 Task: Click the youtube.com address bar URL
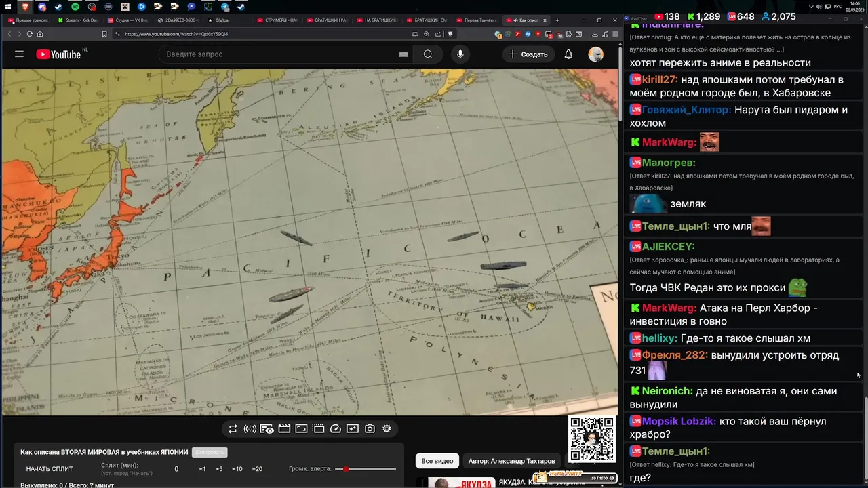point(176,34)
